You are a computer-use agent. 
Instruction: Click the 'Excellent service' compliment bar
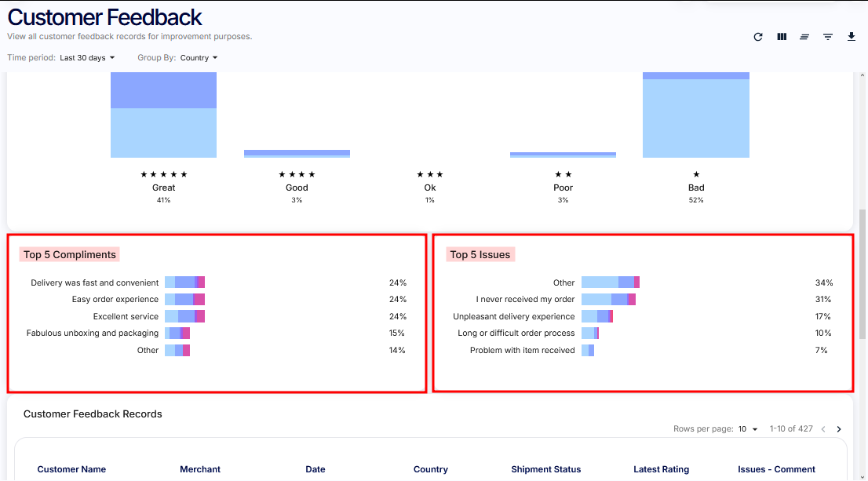tap(184, 316)
